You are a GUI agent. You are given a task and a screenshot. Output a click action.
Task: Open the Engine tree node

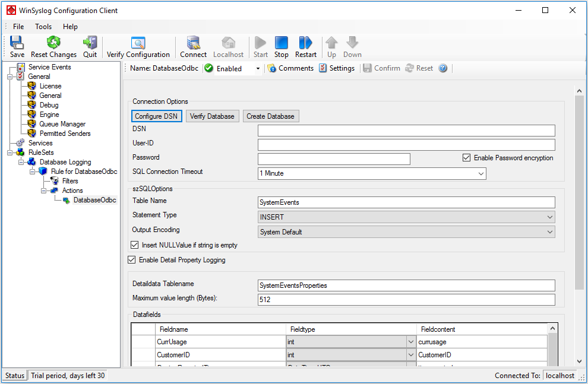[x=49, y=115]
